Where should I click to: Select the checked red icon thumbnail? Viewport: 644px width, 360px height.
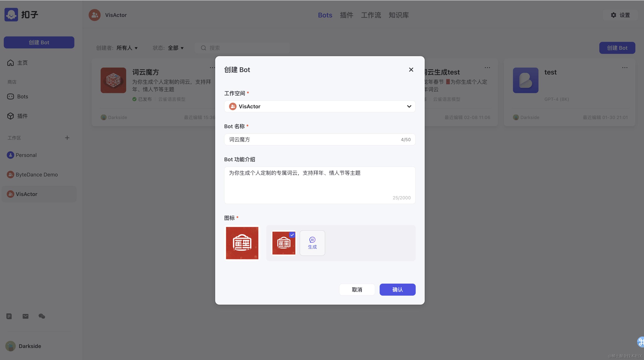point(283,243)
